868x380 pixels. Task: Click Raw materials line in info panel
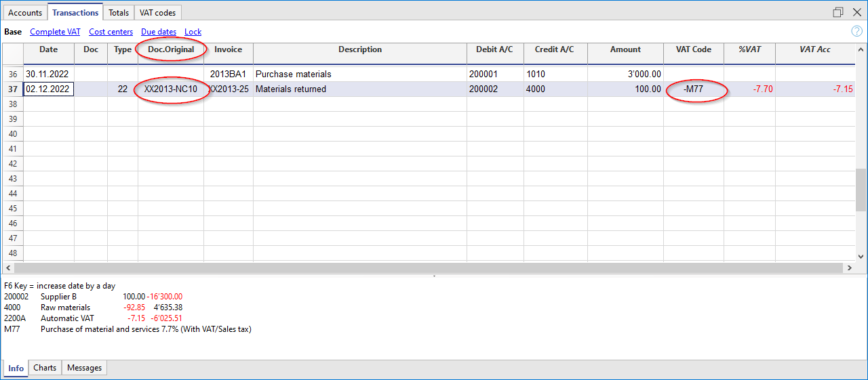(x=93, y=307)
